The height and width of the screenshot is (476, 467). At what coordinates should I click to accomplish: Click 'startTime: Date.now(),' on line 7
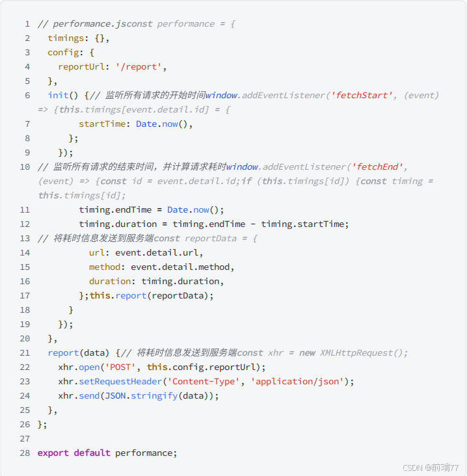136,124
